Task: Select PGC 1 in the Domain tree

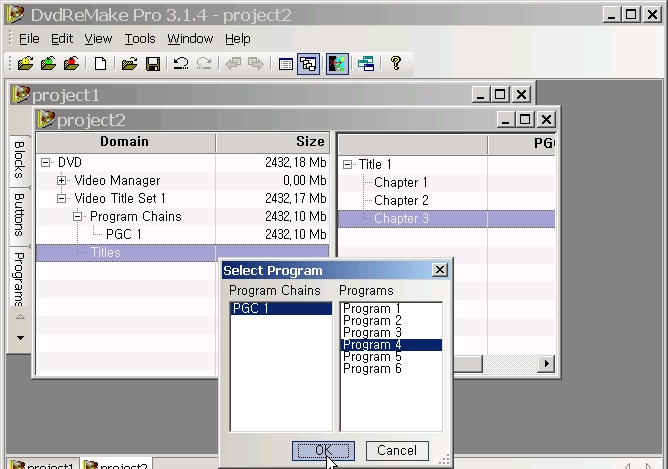Action: click(x=183, y=234)
